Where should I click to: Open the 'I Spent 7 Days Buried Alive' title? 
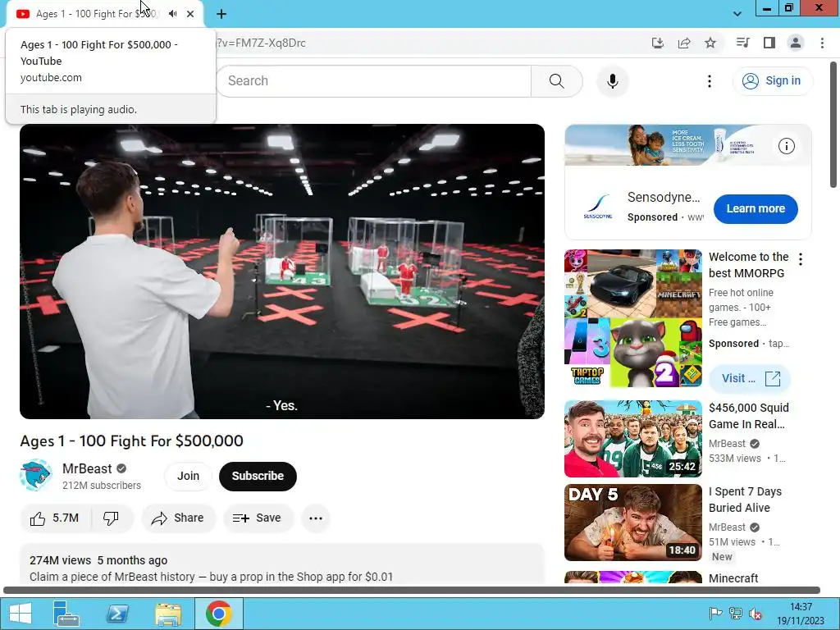pos(745,500)
